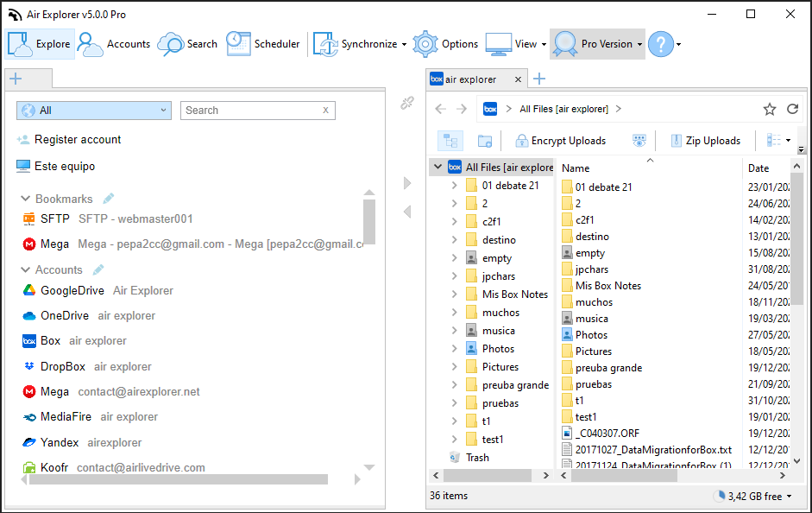812x513 pixels.
Task: Close the air explorer tab
Action: click(518, 79)
